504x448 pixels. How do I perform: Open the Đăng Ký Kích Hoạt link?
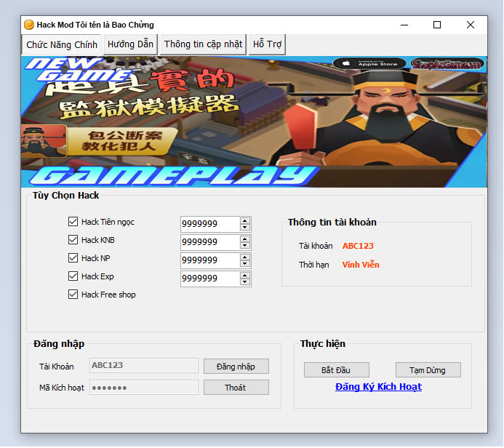(x=378, y=387)
